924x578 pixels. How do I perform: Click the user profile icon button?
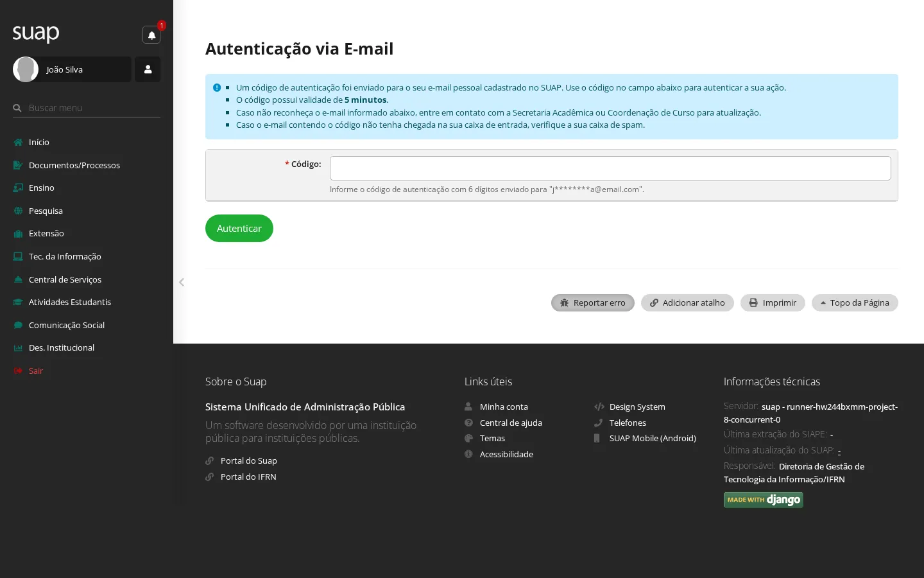(x=148, y=69)
